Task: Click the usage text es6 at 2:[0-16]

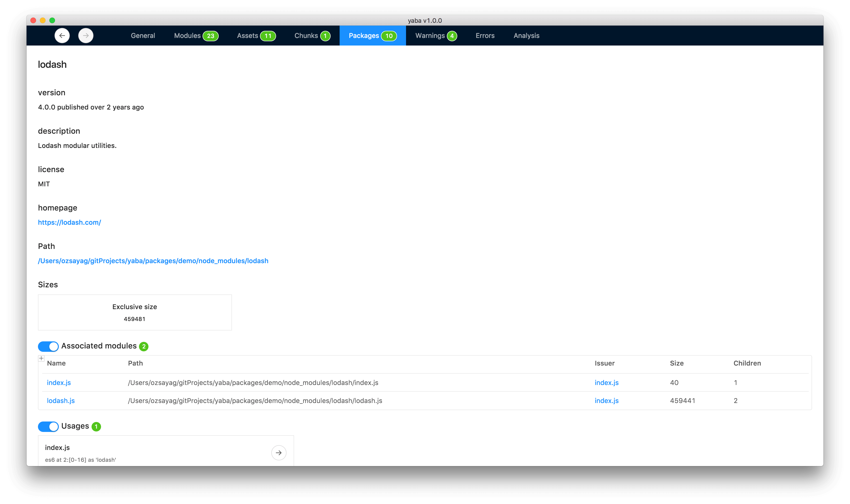Action: (x=80, y=460)
